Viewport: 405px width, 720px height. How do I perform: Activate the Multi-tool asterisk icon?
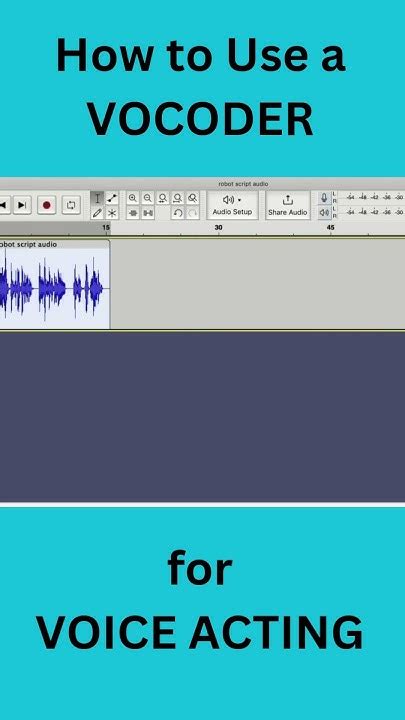click(112, 213)
